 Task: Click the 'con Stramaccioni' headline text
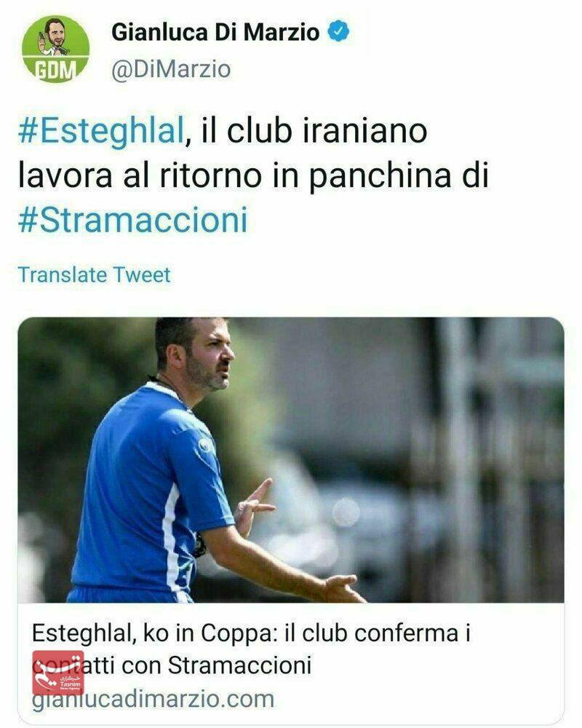pos(216,665)
